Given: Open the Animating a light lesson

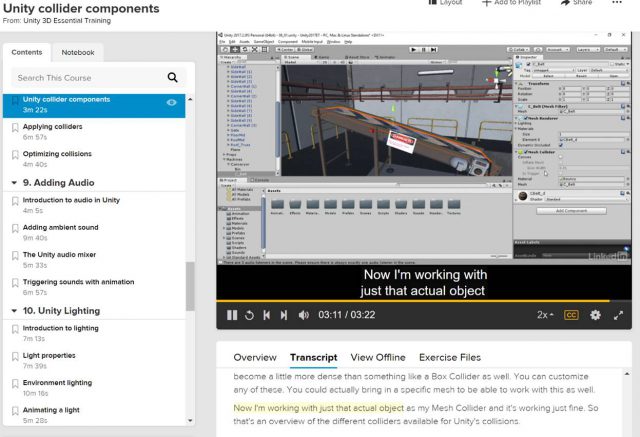Looking at the screenshot, I should coord(51,410).
